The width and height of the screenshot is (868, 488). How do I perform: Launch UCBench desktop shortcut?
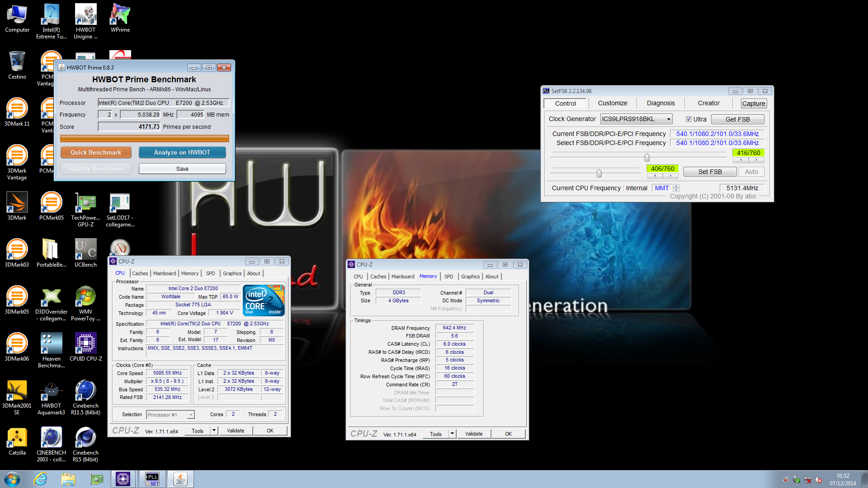86,253
